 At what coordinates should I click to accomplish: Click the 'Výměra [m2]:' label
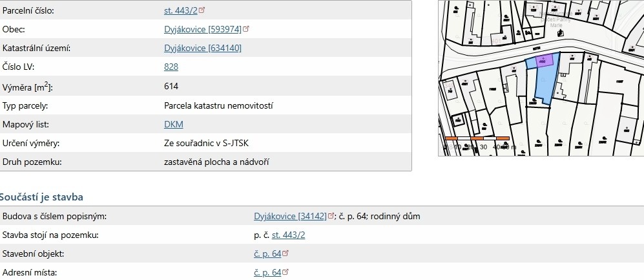[28, 87]
